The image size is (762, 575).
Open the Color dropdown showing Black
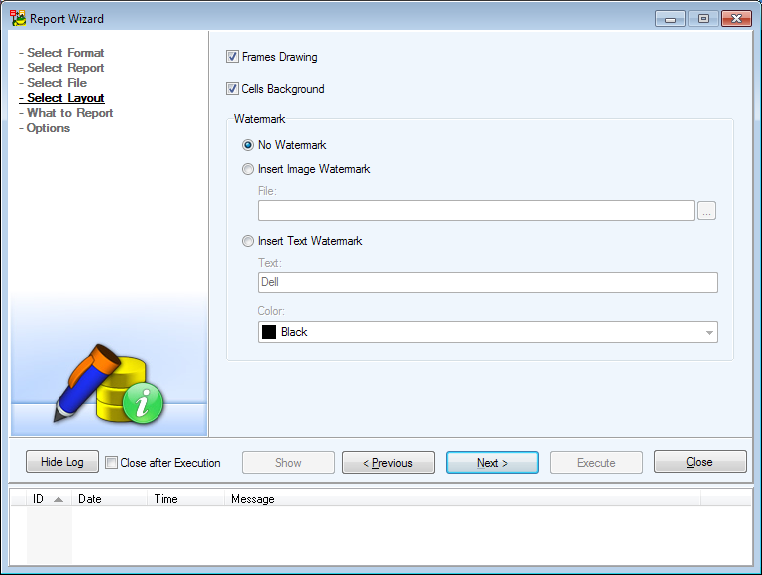coord(487,332)
